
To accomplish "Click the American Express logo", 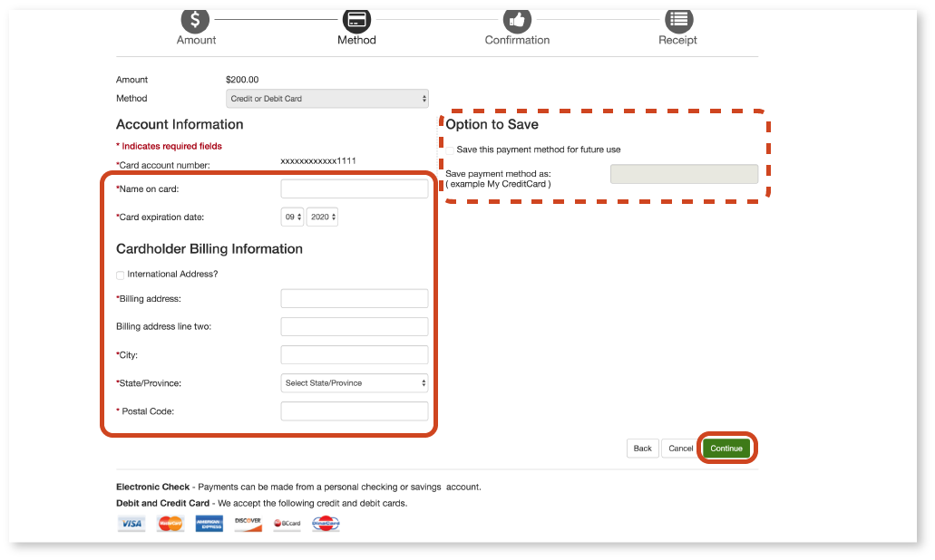I will (209, 524).
